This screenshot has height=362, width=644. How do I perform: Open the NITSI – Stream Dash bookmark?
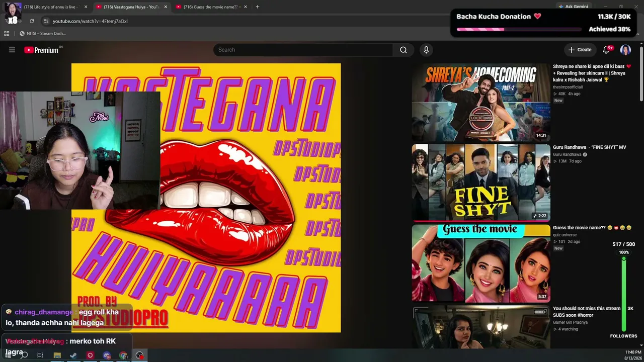tap(43, 34)
